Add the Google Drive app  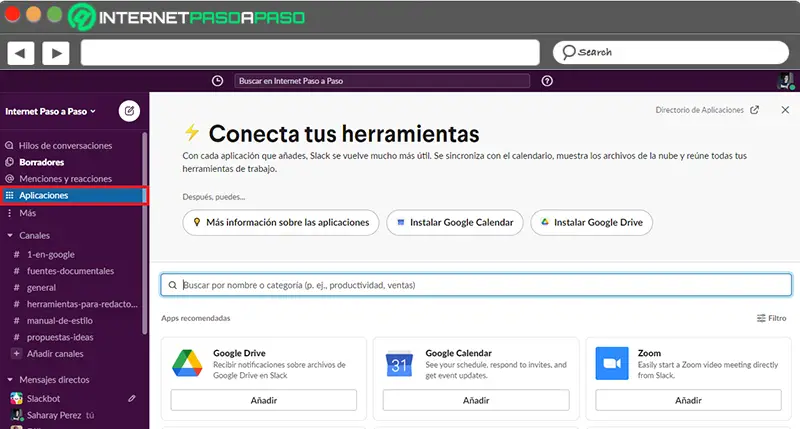pos(264,400)
